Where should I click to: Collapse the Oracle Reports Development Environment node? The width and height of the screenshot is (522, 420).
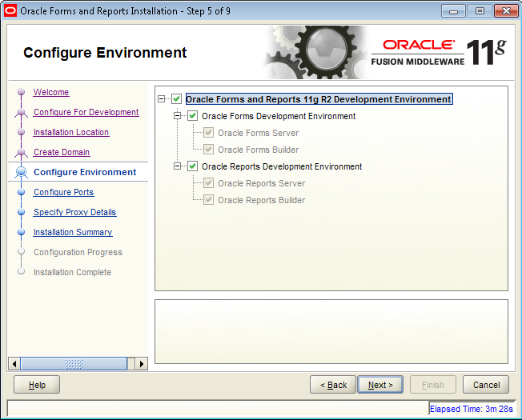(x=178, y=166)
